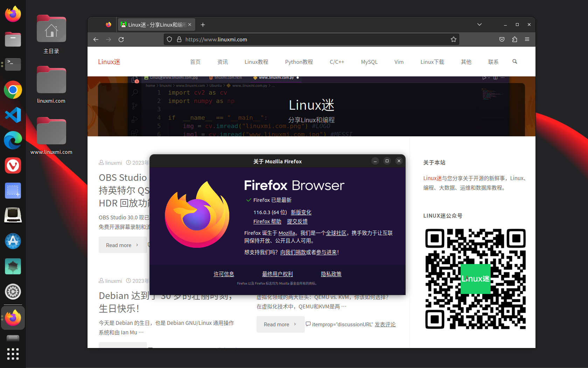Focus the URL address bar
588x368 pixels.
[x=311, y=39]
